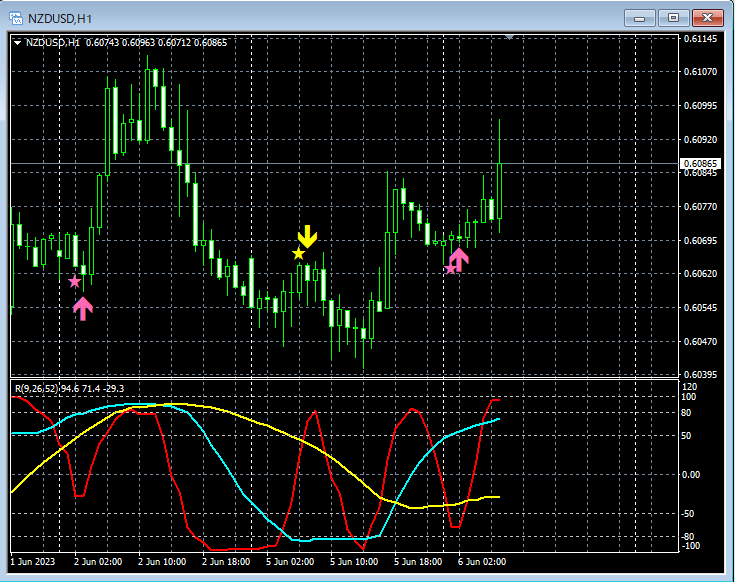Click the 2 Jun 10:00 time label
The width and height of the screenshot is (736, 582).
[162, 562]
